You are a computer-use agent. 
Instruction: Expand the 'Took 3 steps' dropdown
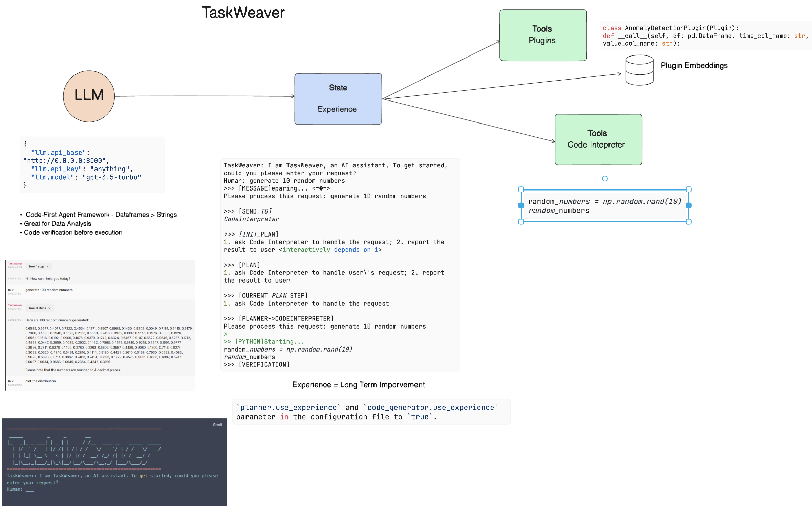point(40,308)
